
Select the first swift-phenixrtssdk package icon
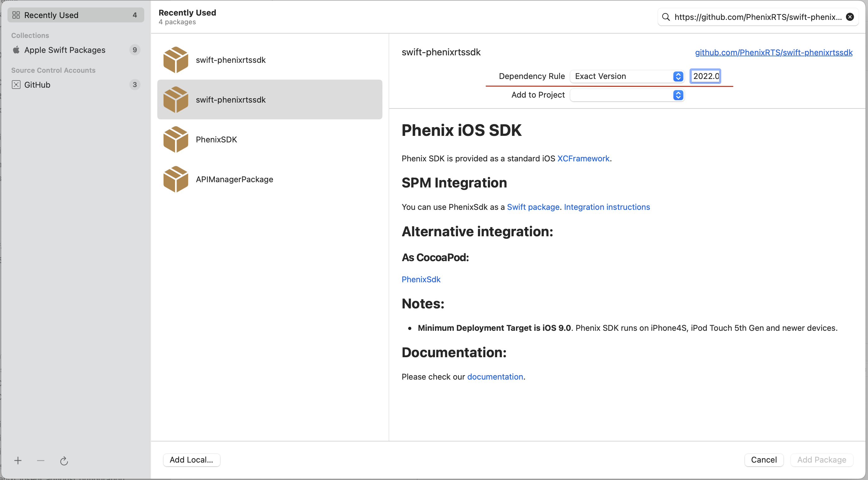pyautogui.click(x=176, y=60)
